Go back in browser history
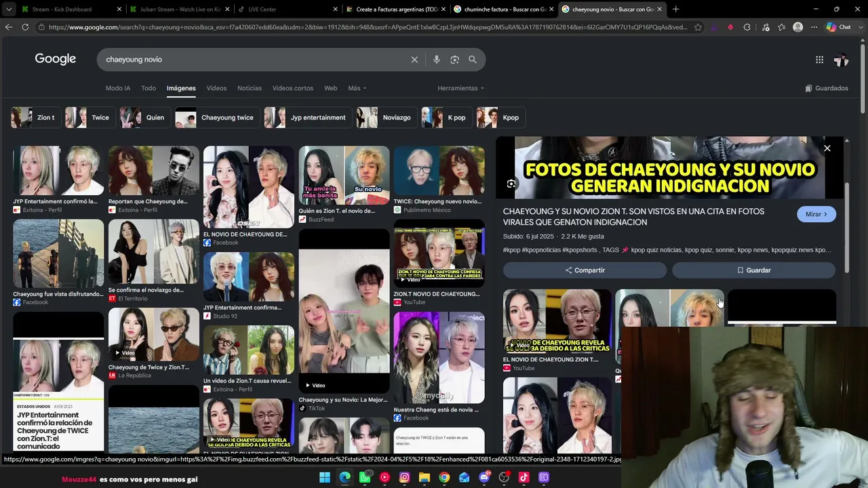Image resolution: width=868 pixels, height=488 pixels. coord(9,27)
